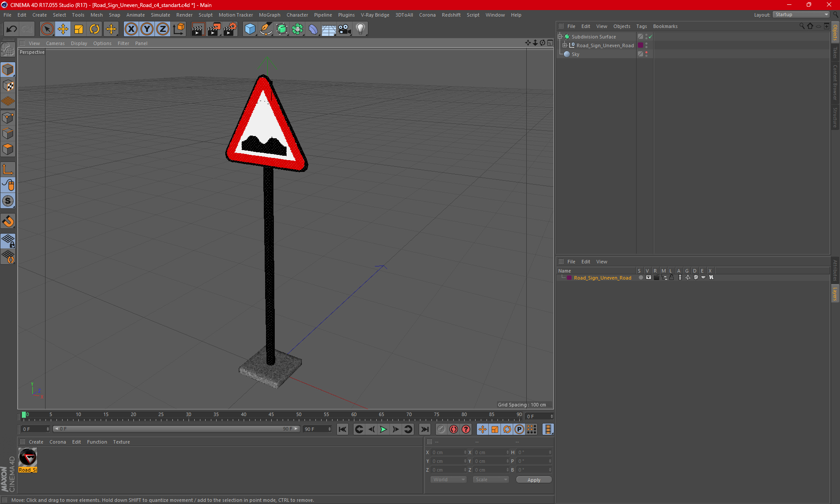The height and width of the screenshot is (504, 840).
Task: Click the Road_Sign_Uneven_Road layer color swatch
Action: tap(569, 278)
